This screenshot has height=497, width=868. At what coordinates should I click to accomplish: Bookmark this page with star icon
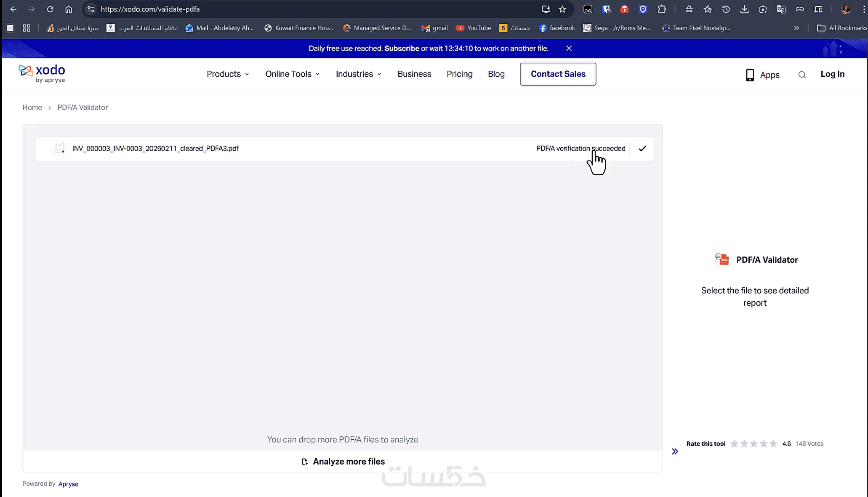562,9
